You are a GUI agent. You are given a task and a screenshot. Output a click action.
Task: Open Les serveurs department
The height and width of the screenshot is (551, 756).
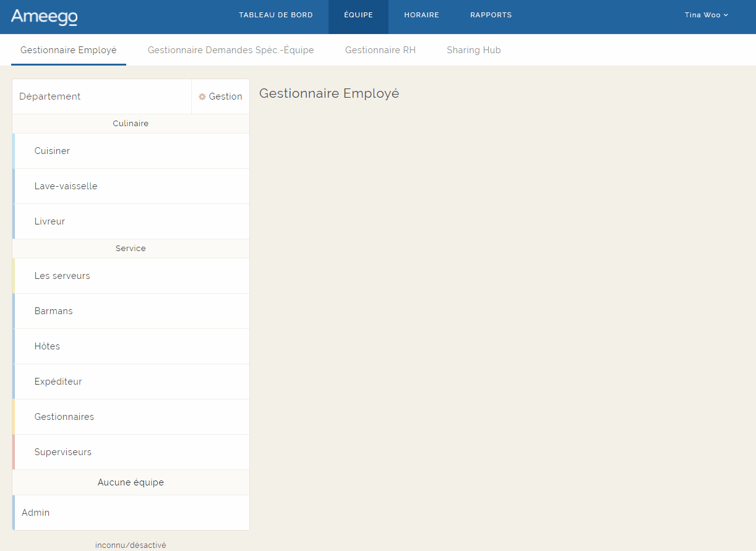point(62,276)
